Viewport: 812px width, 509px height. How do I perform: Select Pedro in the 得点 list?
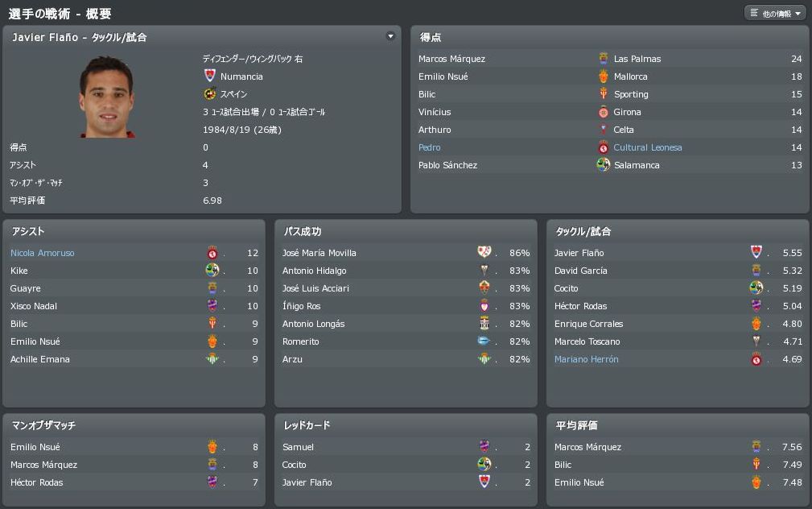pyautogui.click(x=429, y=147)
